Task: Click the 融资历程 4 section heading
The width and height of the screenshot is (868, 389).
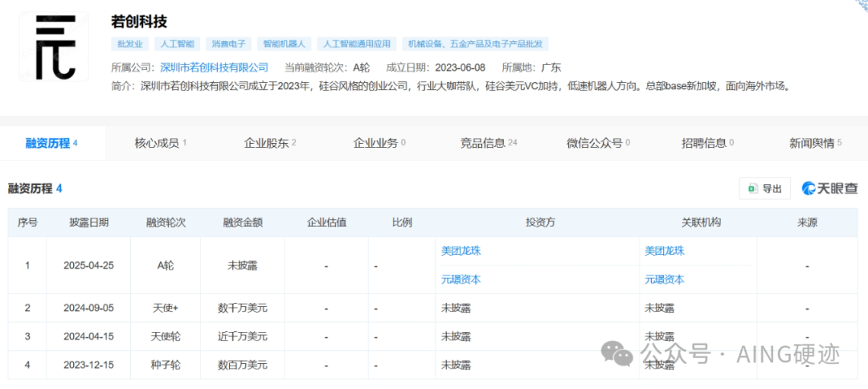Action: tap(35, 189)
